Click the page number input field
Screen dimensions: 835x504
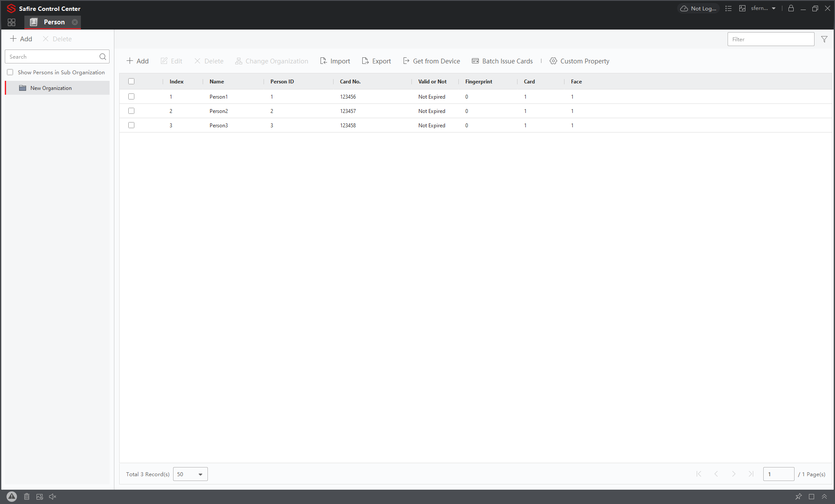click(778, 474)
